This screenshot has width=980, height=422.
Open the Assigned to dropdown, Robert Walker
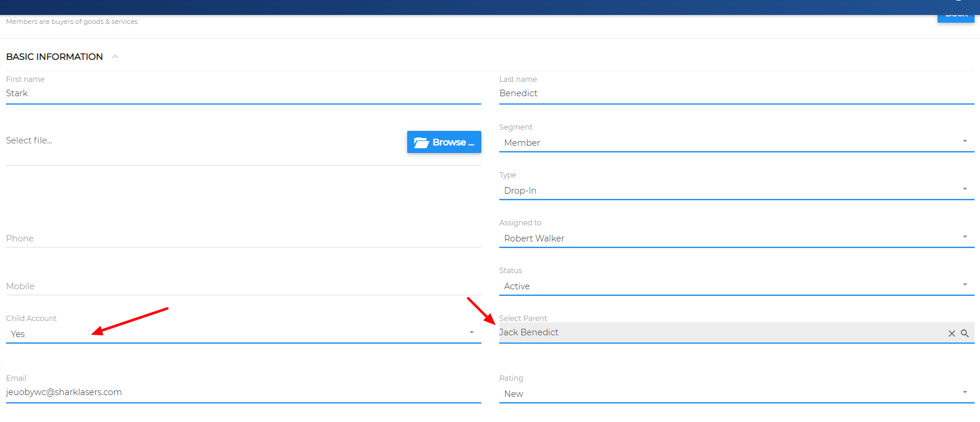click(736, 238)
